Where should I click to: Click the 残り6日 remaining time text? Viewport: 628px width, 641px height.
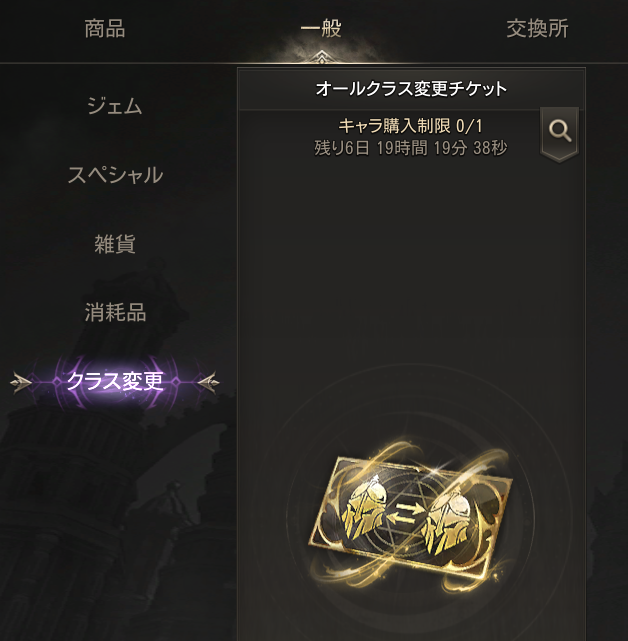coord(410,148)
